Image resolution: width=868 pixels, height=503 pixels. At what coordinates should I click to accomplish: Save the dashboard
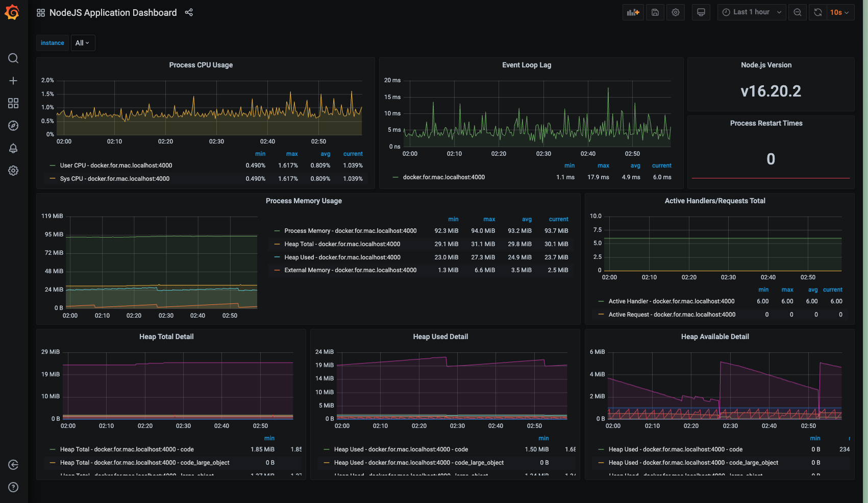click(x=655, y=12)
